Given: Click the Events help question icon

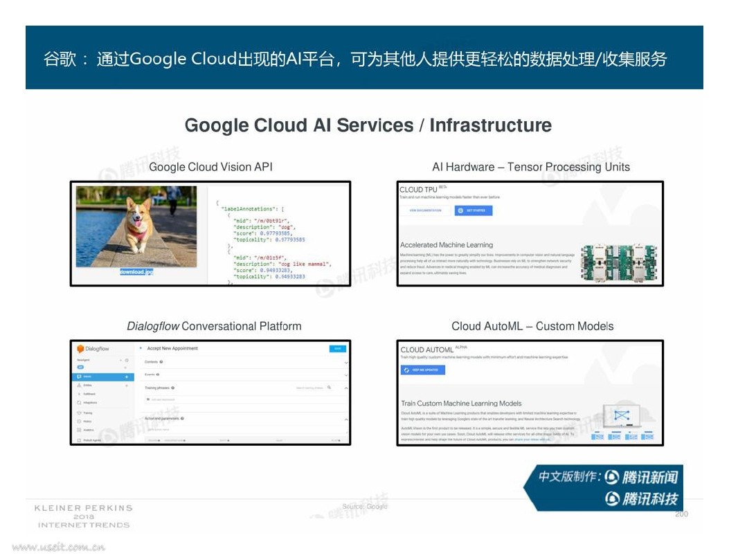Looking at the screenshot, I should [x=158, y=374].
